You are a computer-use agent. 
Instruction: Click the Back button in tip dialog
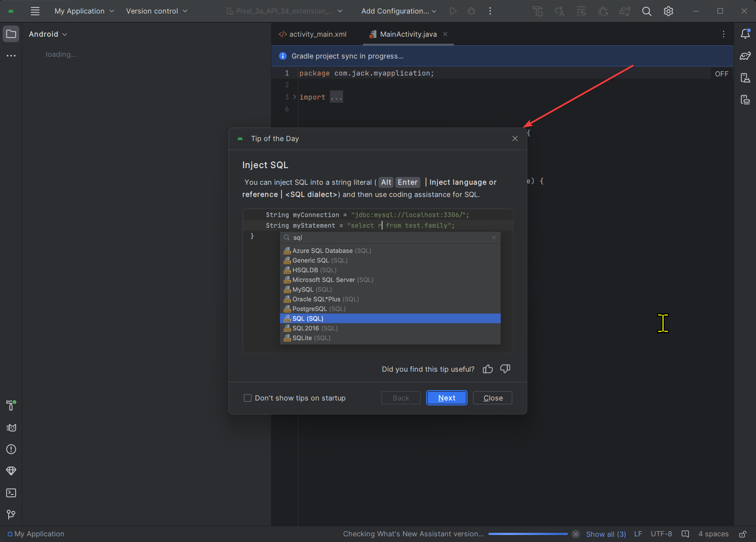(401, 398)
